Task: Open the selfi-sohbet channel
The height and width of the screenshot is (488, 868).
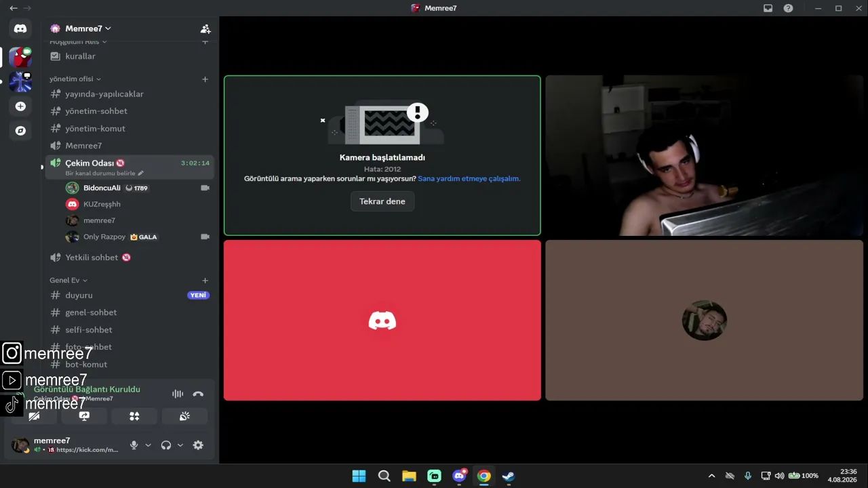Action: 130,330
